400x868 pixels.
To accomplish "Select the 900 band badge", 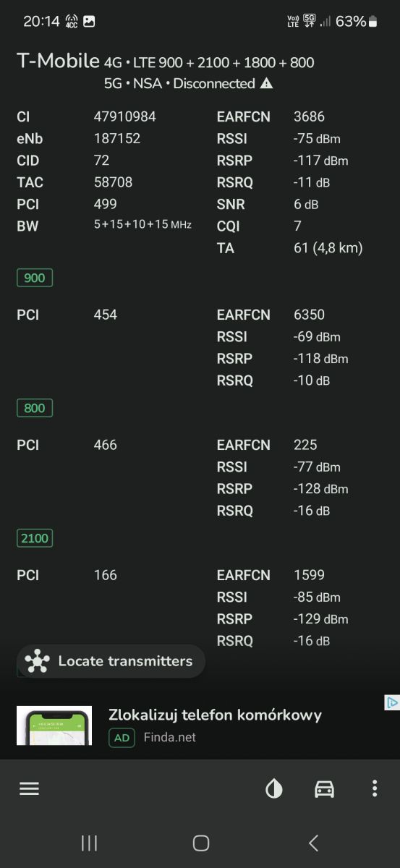I will [35, 278].
